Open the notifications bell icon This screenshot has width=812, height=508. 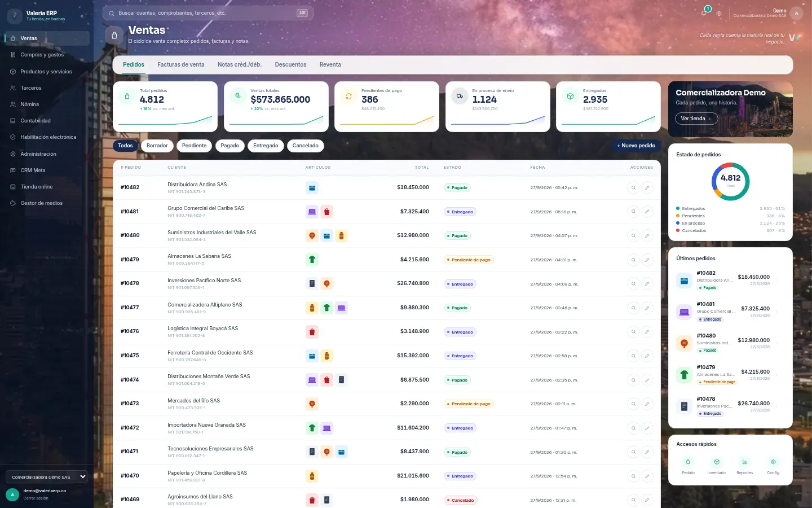704,13
